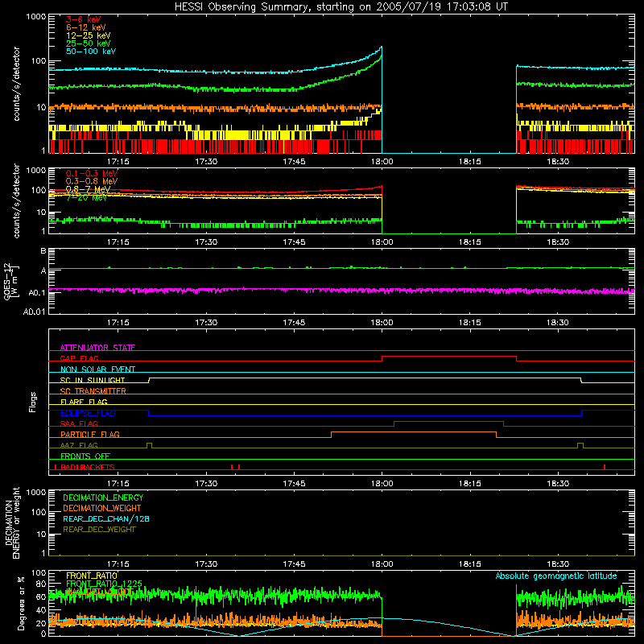Select the ATTENUATOR_STATE flag label
The image size is (644, 644).
[x=97, y=348]
